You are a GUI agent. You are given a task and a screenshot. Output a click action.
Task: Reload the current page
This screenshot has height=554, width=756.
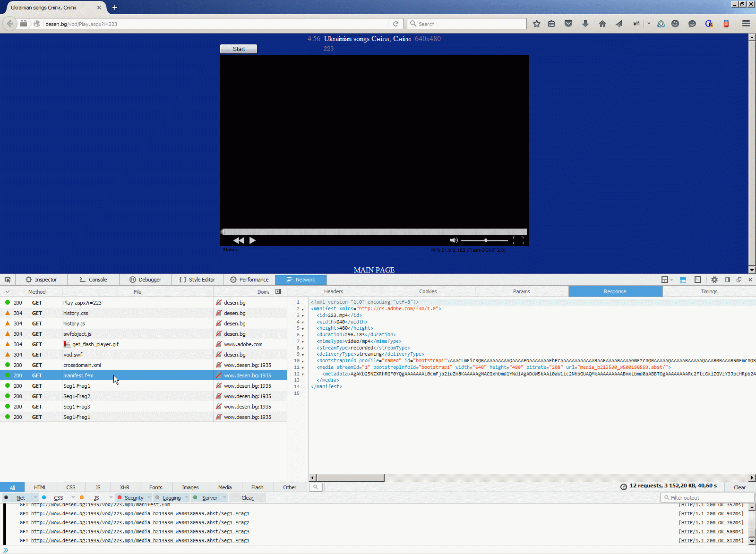(396, 24)
